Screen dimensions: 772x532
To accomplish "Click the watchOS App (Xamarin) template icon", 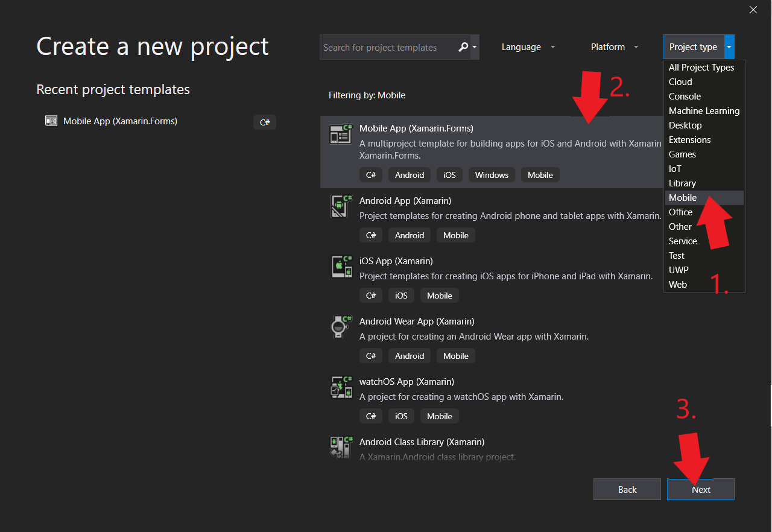I will pos(341,387).
